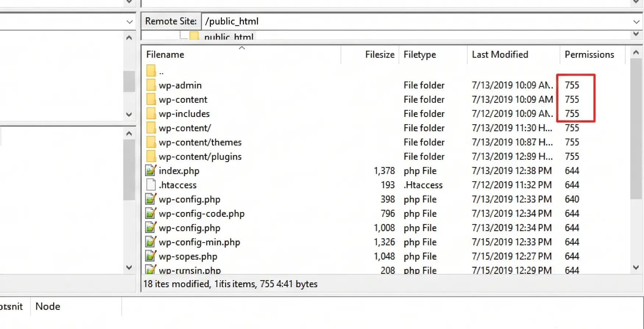Select the Node tab at bottom
This screenshot has width=644, height=329.
click(48, 306)
